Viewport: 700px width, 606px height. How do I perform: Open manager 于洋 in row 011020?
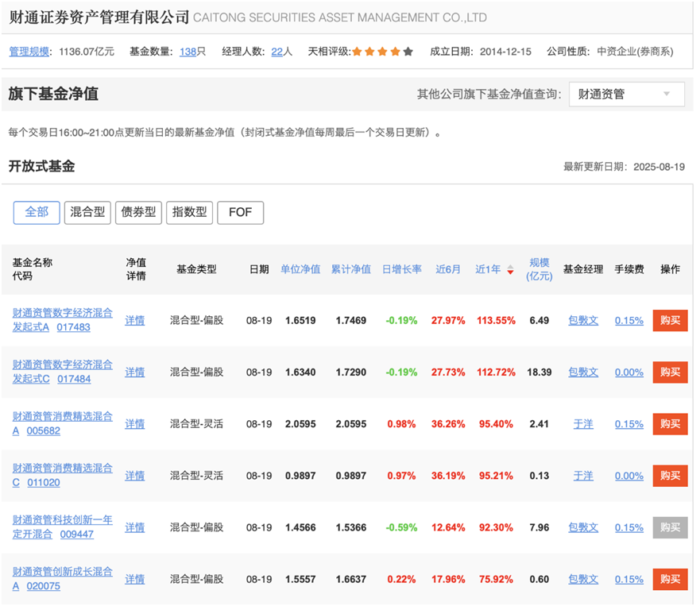pyautogui.click(x=583, y=477)
